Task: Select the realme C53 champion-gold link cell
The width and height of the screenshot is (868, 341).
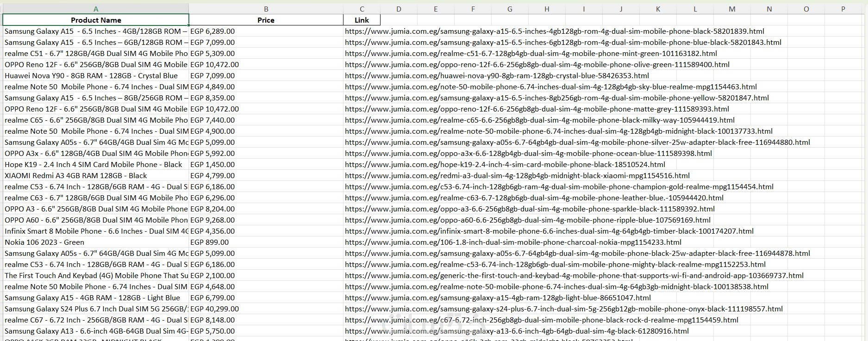Action: coord(559,186)
